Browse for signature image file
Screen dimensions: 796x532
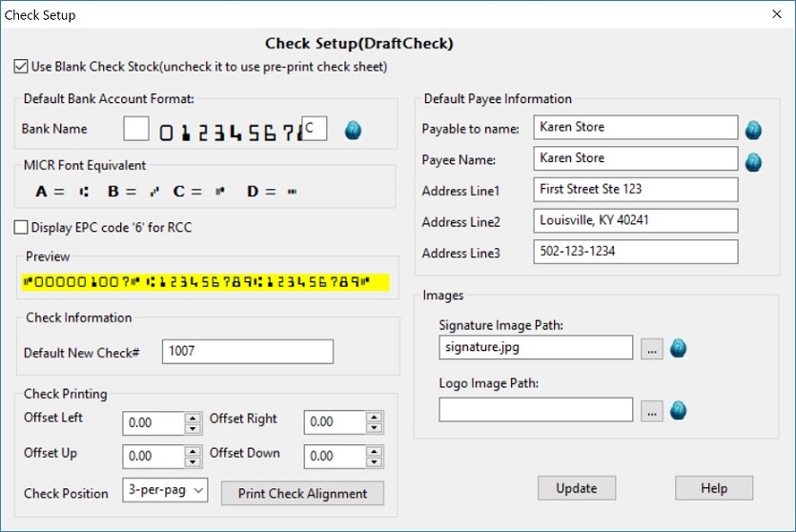click(x=652, y=348)
